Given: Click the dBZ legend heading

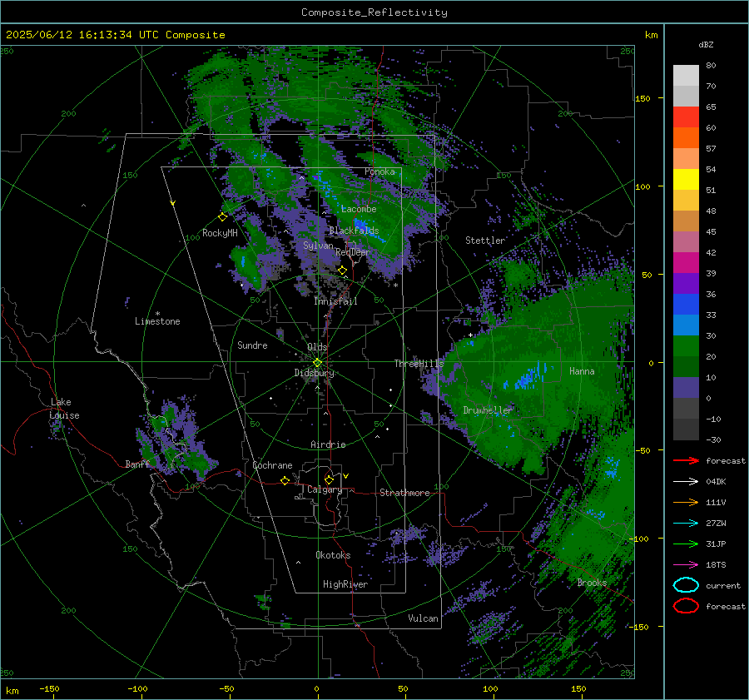Looking at the screenshot, I should [x=706, y=44].
